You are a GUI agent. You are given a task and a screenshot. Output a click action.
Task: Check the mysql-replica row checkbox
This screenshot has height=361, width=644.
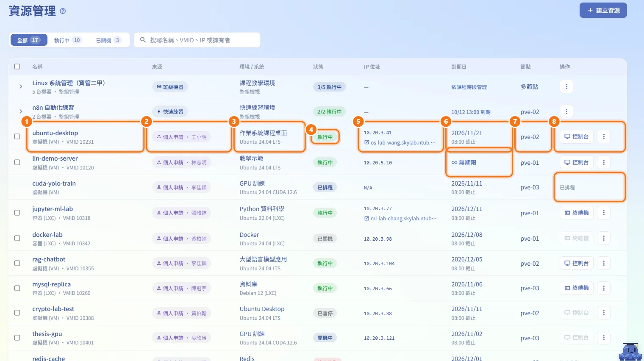(17, 288)
